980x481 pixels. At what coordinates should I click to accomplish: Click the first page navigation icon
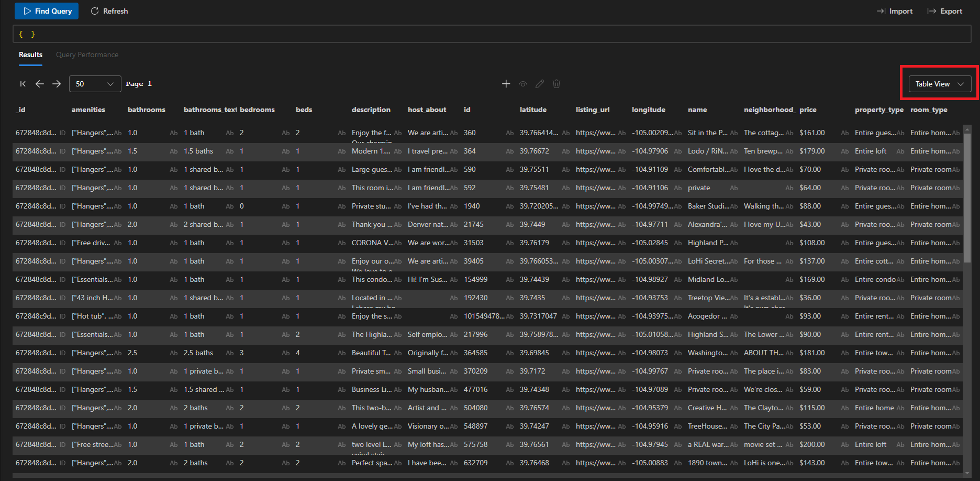(23, 84)
